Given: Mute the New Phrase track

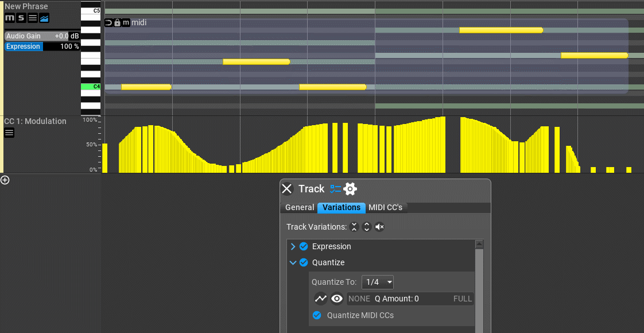Looking at the screenshot, I should [10, 18].
